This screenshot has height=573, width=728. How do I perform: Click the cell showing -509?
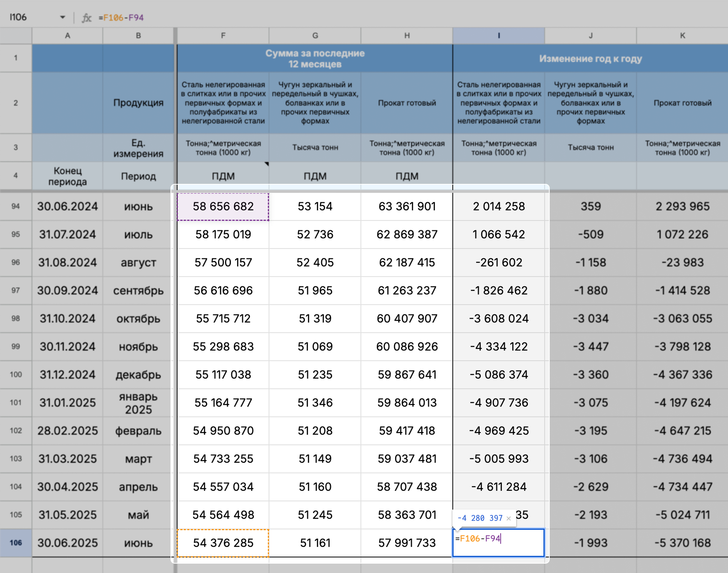(x=590, y=234)
